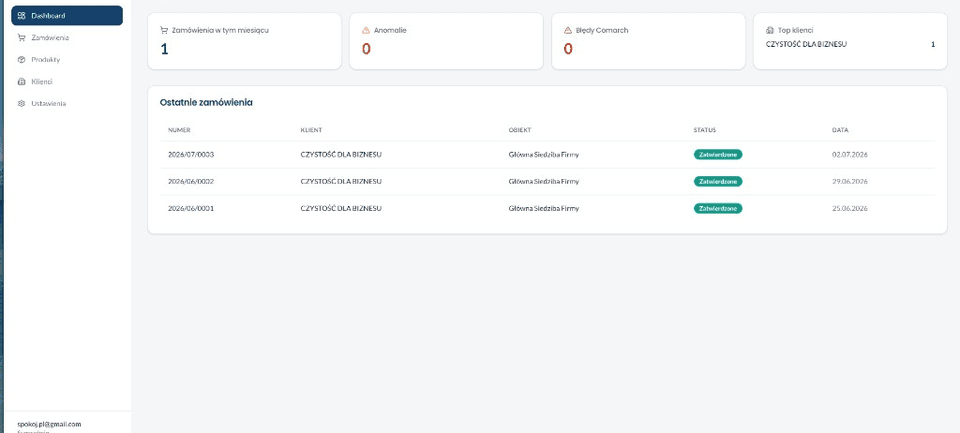
Task: Select order number 2026/06/0001
Action: (x=191, y=209)
